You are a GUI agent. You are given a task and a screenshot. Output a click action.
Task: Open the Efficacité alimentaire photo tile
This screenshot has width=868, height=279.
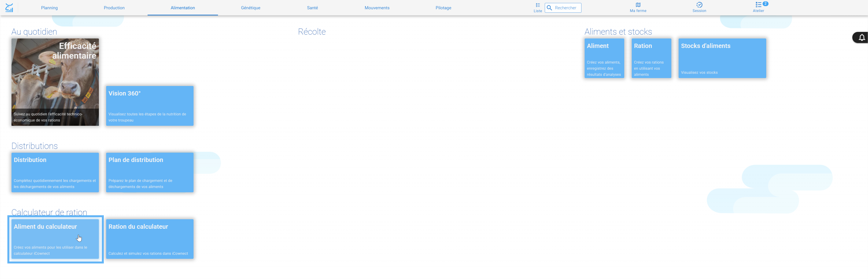(55, 82)
